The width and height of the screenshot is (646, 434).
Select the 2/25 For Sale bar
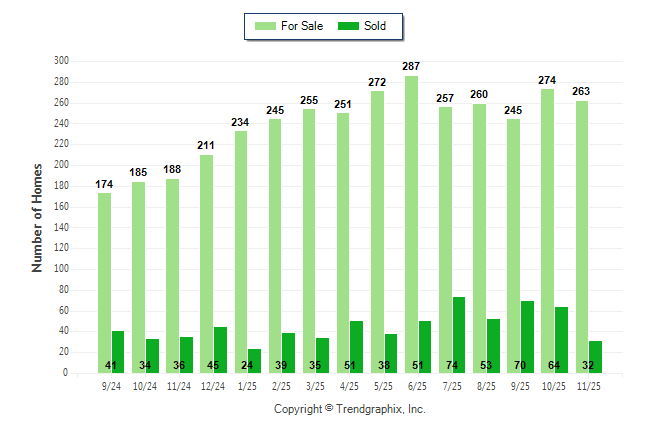[x=275, y=245]
